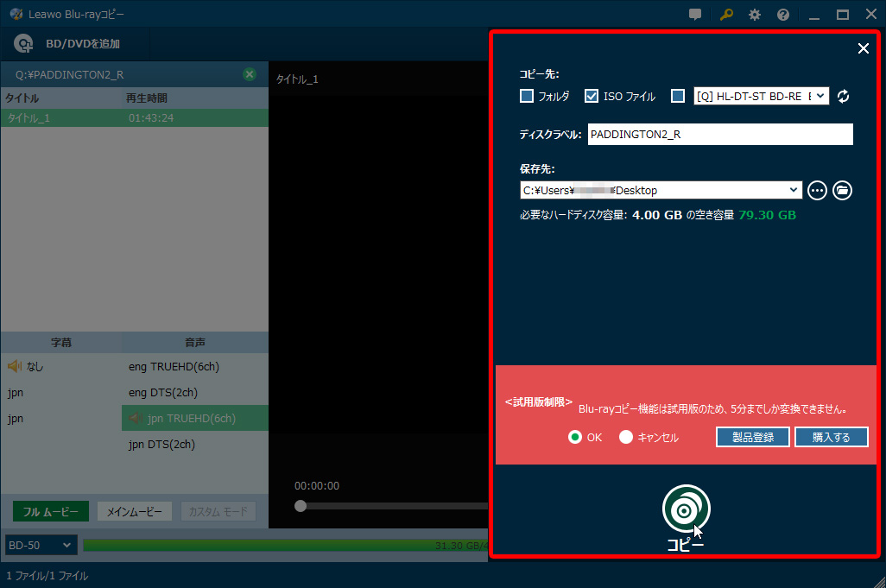
Task: Refresh the disc drive list
Action: (x=844, y=97)
